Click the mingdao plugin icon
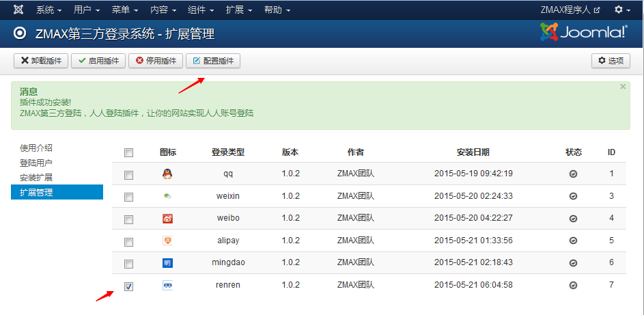Screen dimensions: 644x315 point(167,263)
